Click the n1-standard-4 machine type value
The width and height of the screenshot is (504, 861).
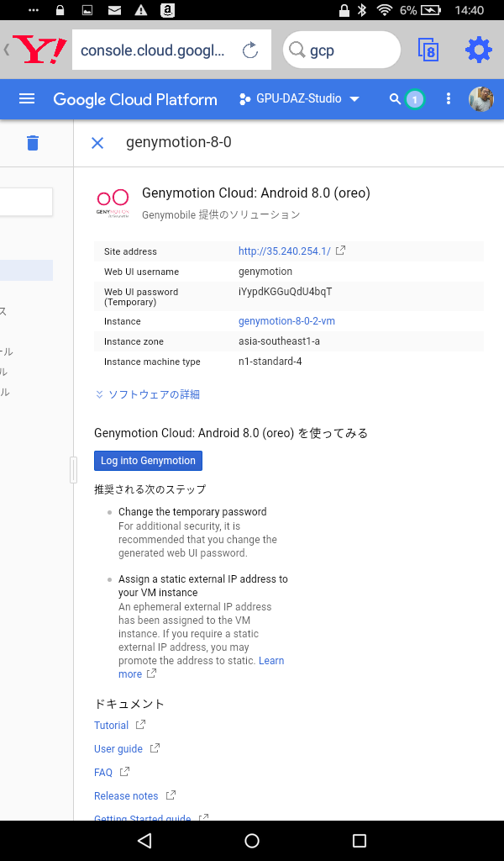click(270, 362)
